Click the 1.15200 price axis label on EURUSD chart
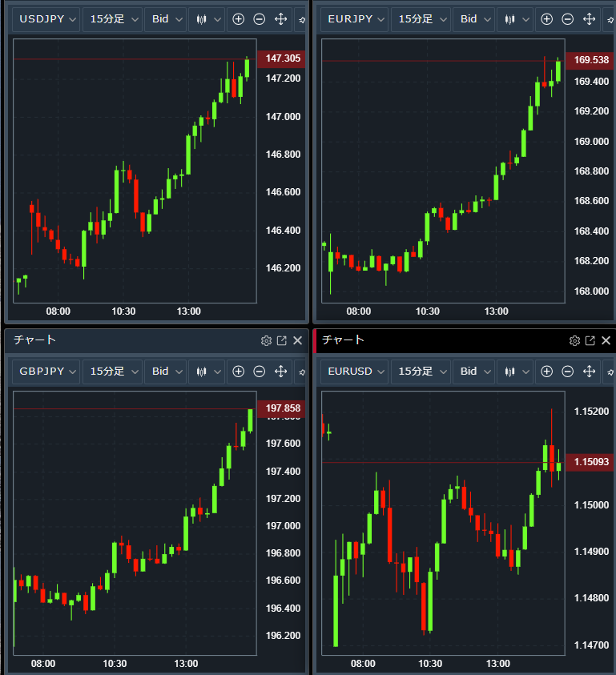The image size is (616, 675). pyautogui.click(x=591, y=412)
